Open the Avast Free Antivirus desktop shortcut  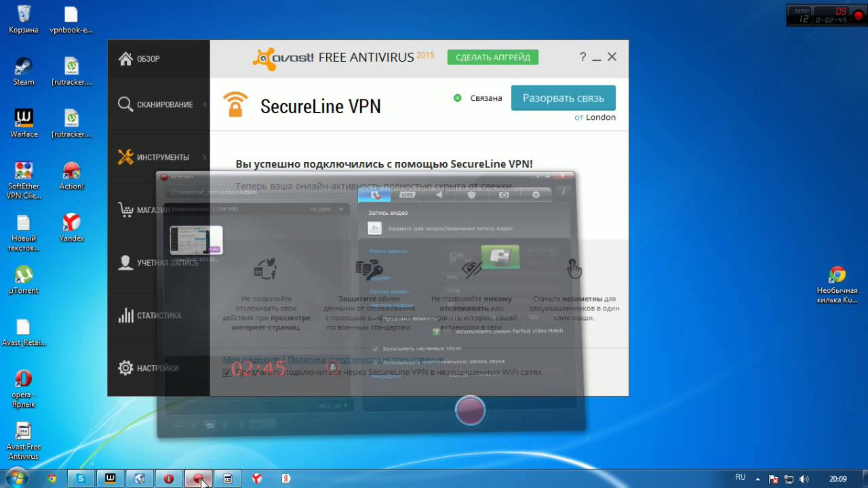[x=24, y=441]
